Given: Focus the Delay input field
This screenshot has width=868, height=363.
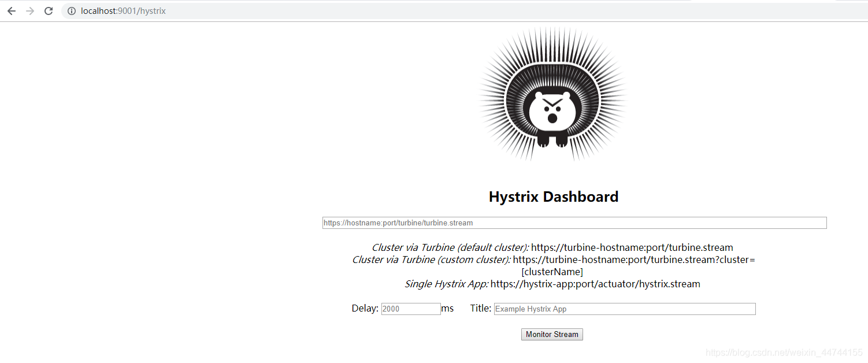Looking at the screenshot, I should pyautogui.click(x=411, y=309).
